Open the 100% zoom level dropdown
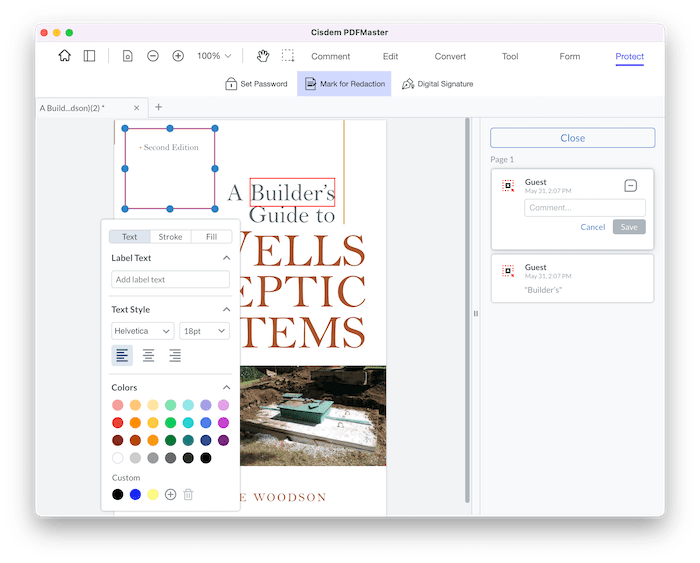Image resolution: width=700 pixels, height=563 pixels. click(x=214, y=56)
